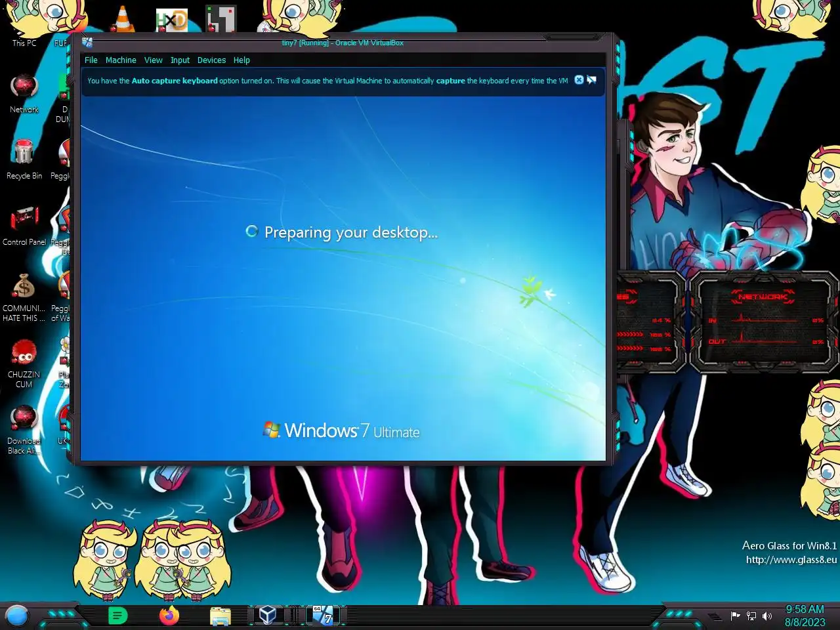Open the Help menu
Viewport: 840px width, 630px height.
point(241,60)
